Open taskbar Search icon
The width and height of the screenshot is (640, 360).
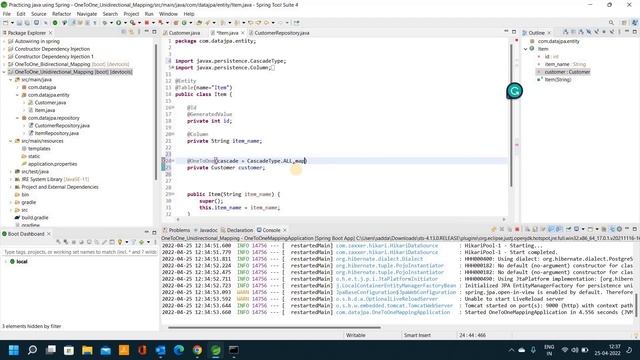[x=32, y=350]
